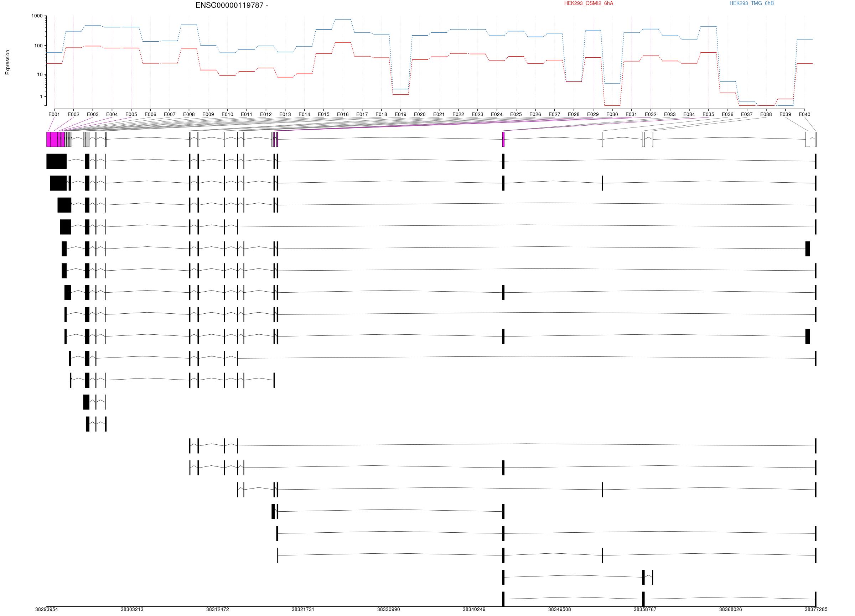Viewport: 855px width, 616px height.
Task: Click genomic coordinate 38293954
Action: click(47, 609)
